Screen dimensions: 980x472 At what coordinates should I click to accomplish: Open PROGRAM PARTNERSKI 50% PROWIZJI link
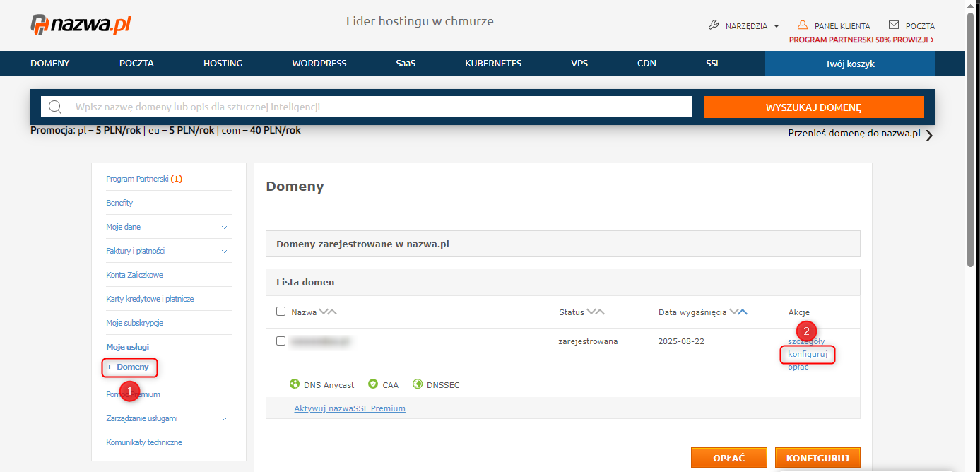coord(861,40)
